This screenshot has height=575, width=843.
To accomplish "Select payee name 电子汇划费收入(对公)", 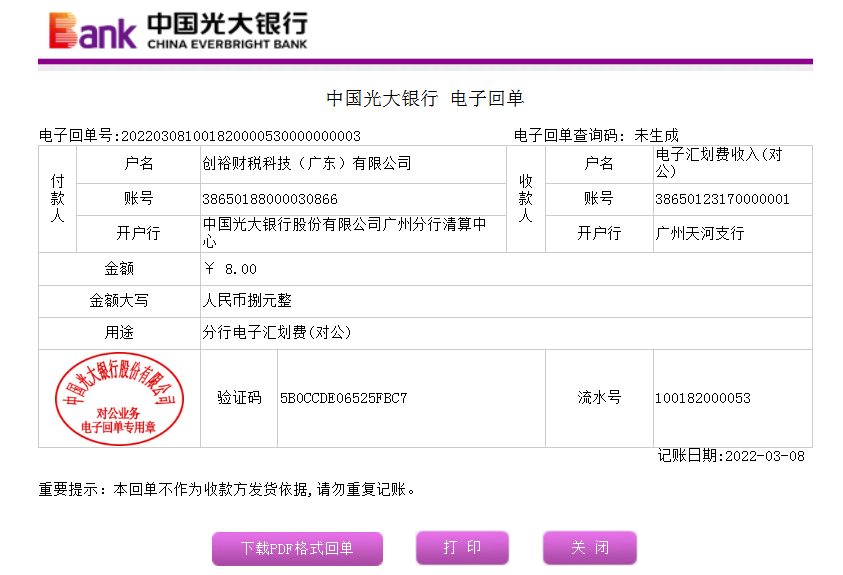I will 718,163.
